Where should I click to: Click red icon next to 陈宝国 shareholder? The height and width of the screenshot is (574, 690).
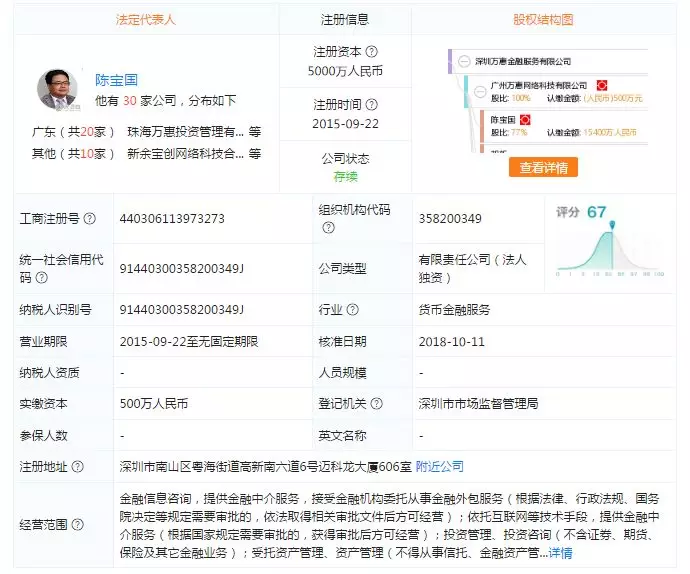524,120
